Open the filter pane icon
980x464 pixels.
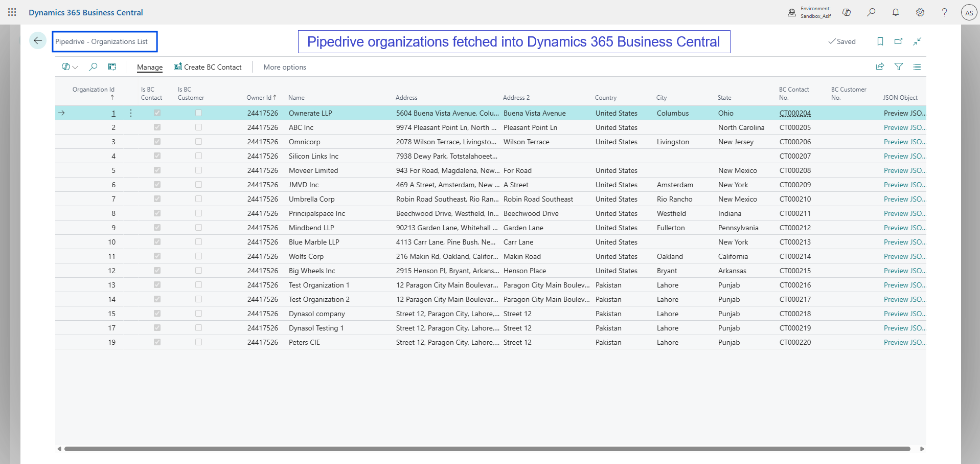pos(899,67)
